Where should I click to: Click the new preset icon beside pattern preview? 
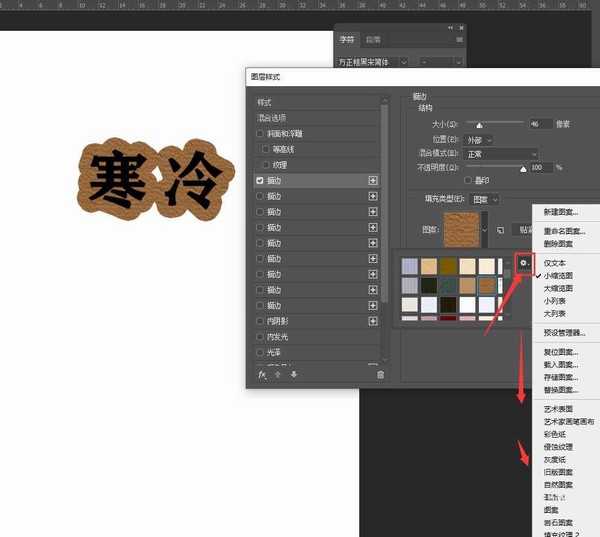tap(501, 229)
